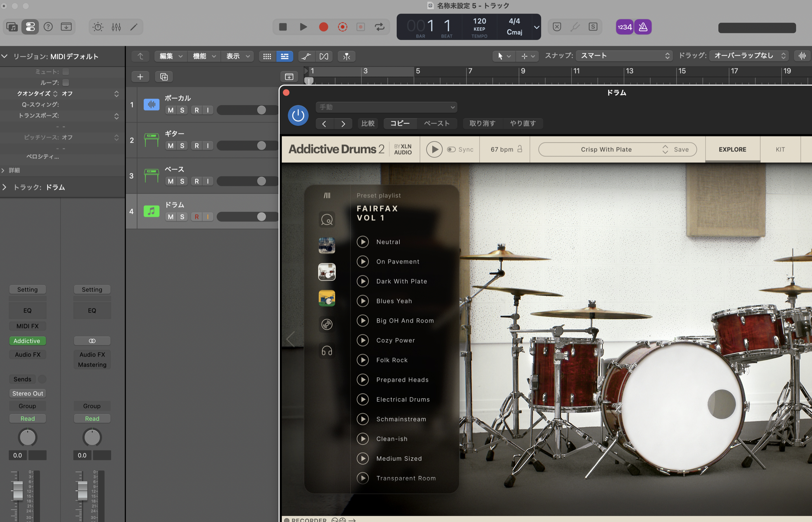Open the search icon in preset sidebar
This screenshot has height=522, width=812.
click(x=327, y=220)
